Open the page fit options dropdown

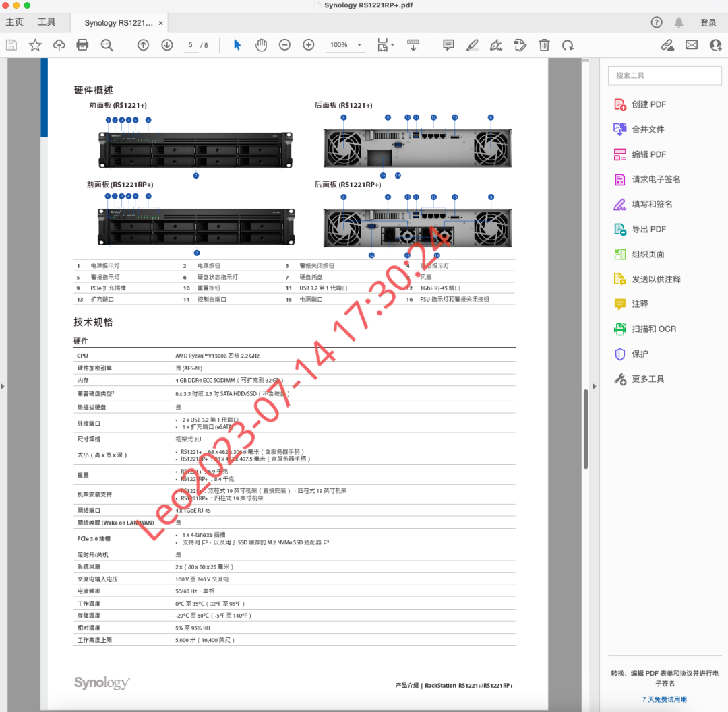click(x=385, y=45)
